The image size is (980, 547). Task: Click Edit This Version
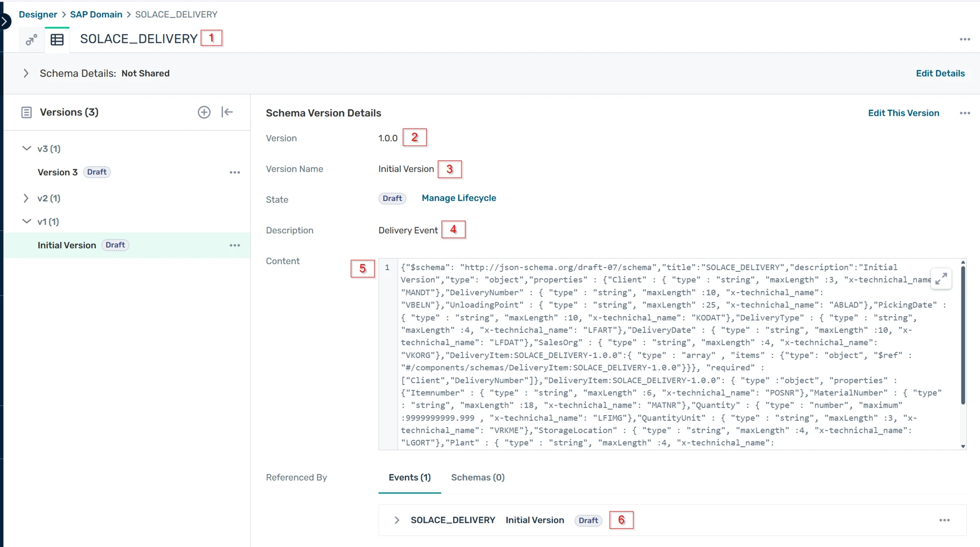(x=903, y=113)
